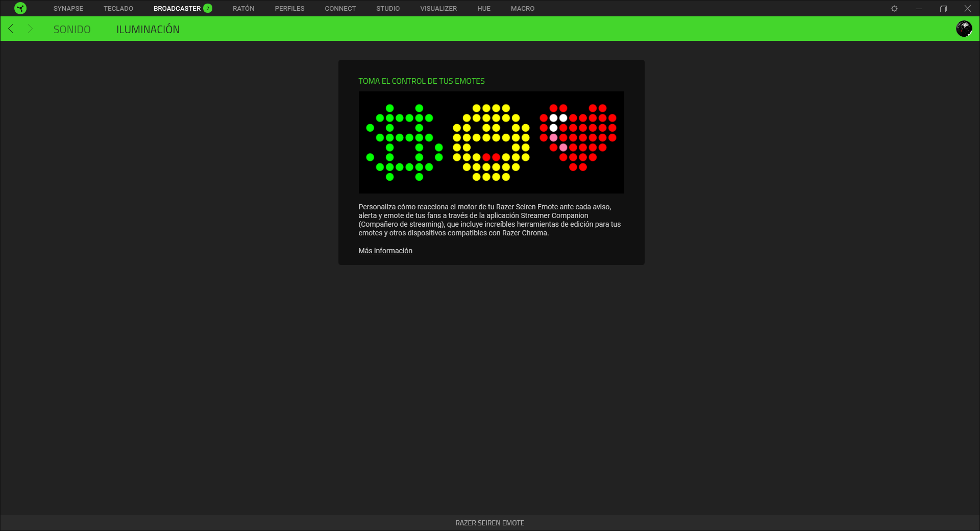Click the Broadcaster notification badge
This screenshot has width=980, height=531.
208,8
